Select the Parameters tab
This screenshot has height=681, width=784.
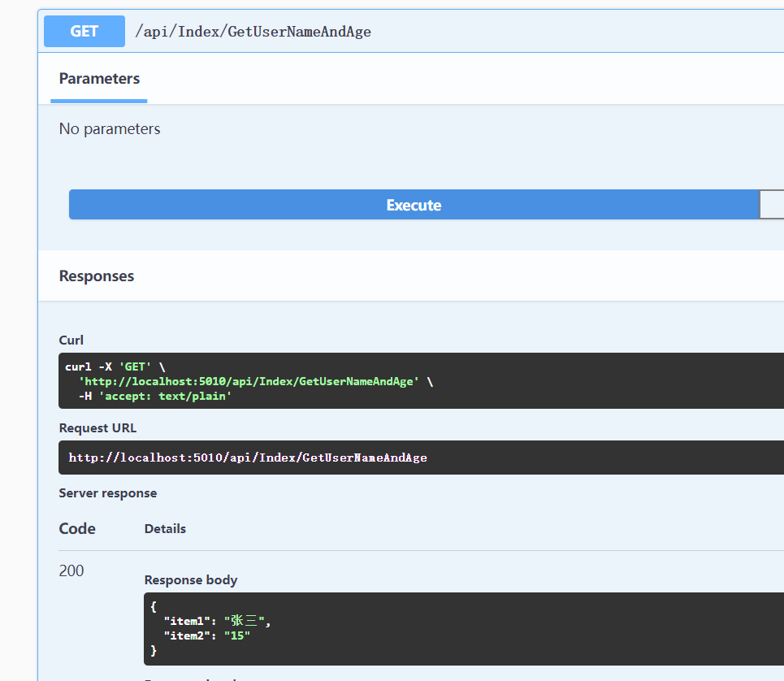point(99,79)
